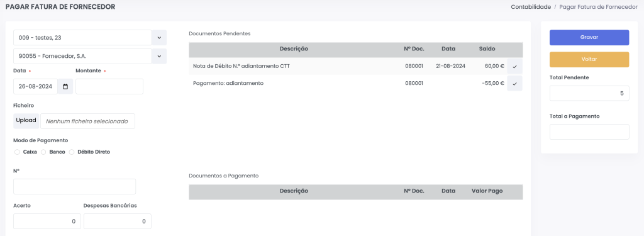
Task: Click 080001 in the Pagamento: adiantamento row
Action: pos(414,83)
